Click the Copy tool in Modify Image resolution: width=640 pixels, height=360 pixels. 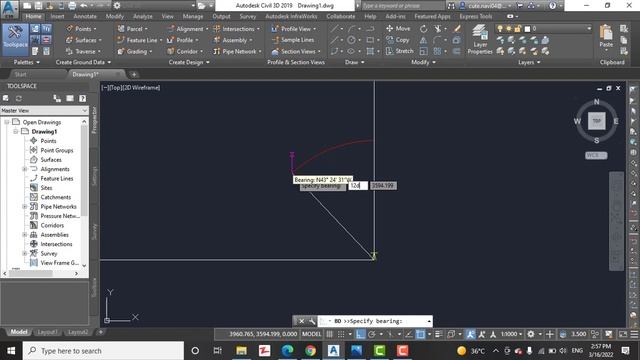[398, 40]
